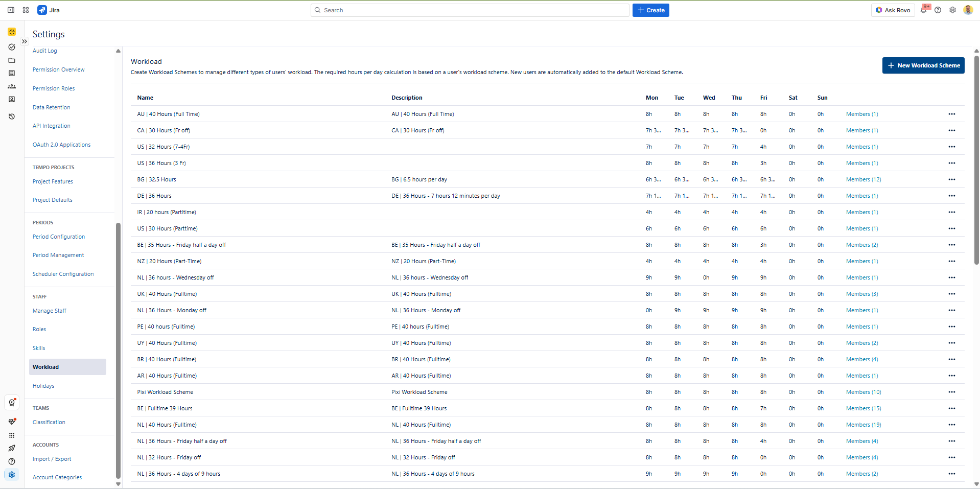
Task: Open Members (19) link for NL 40 Hours
Action: (x=863, y=425)
